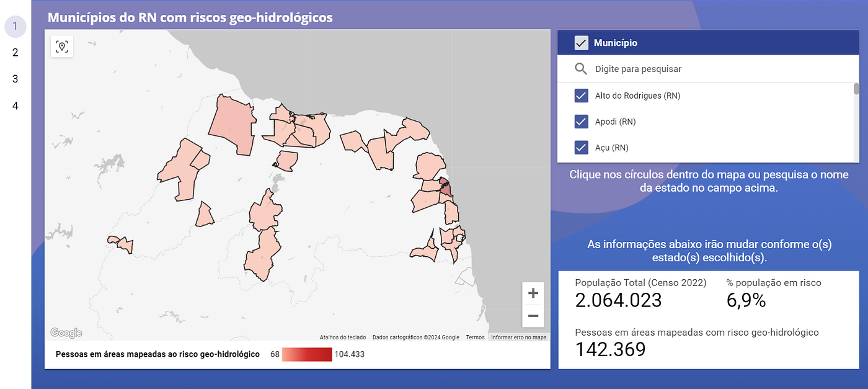Click the map recenter location icon
Screen dimensions: 868x389
click(61, 47)
